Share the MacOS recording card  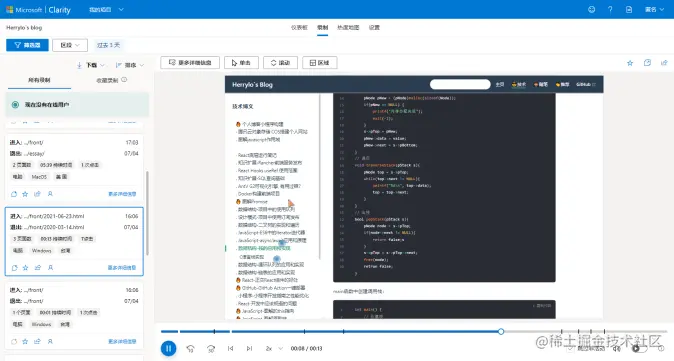(37, 194)
